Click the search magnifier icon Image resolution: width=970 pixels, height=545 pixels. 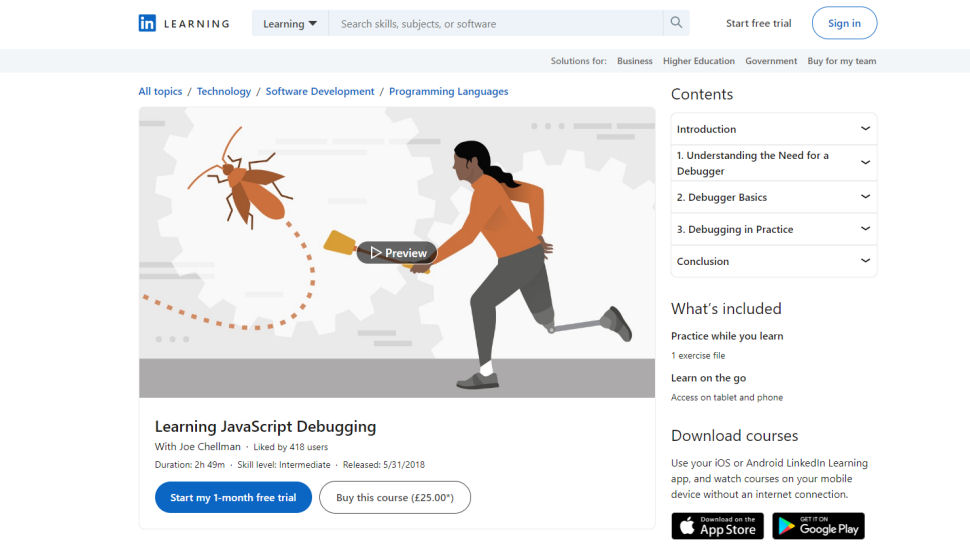676,23
